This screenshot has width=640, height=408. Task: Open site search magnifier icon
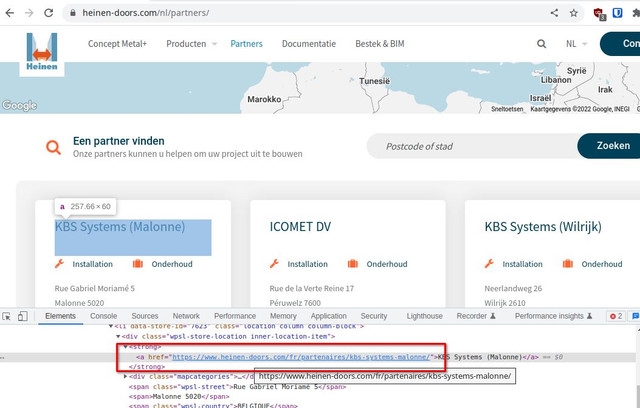coord(541,44)
